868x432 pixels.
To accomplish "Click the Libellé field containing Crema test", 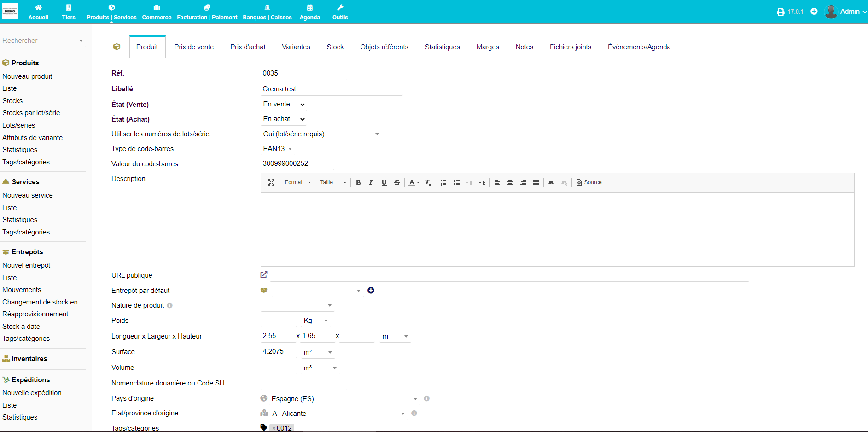I will pyautogui.click(x=331, y=89).
